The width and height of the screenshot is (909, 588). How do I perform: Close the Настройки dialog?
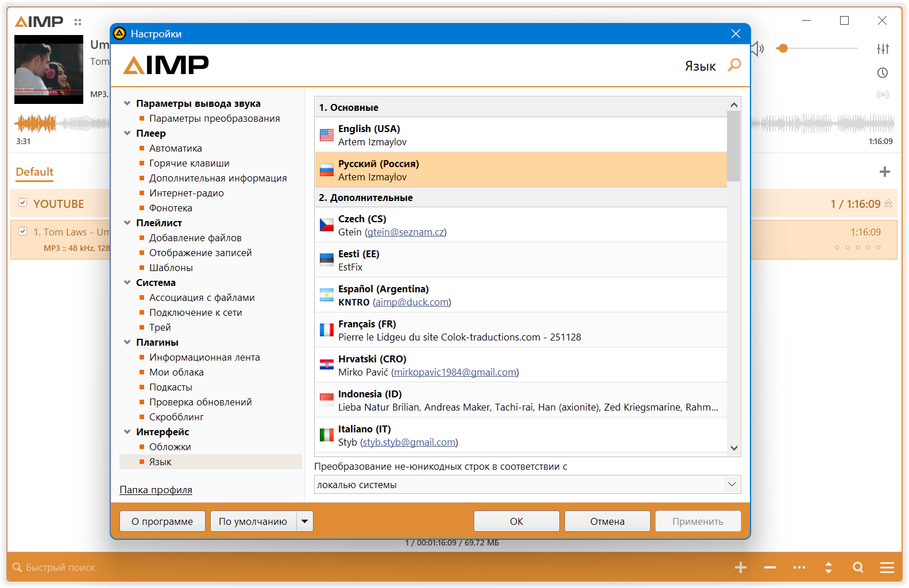pos(736,34)
